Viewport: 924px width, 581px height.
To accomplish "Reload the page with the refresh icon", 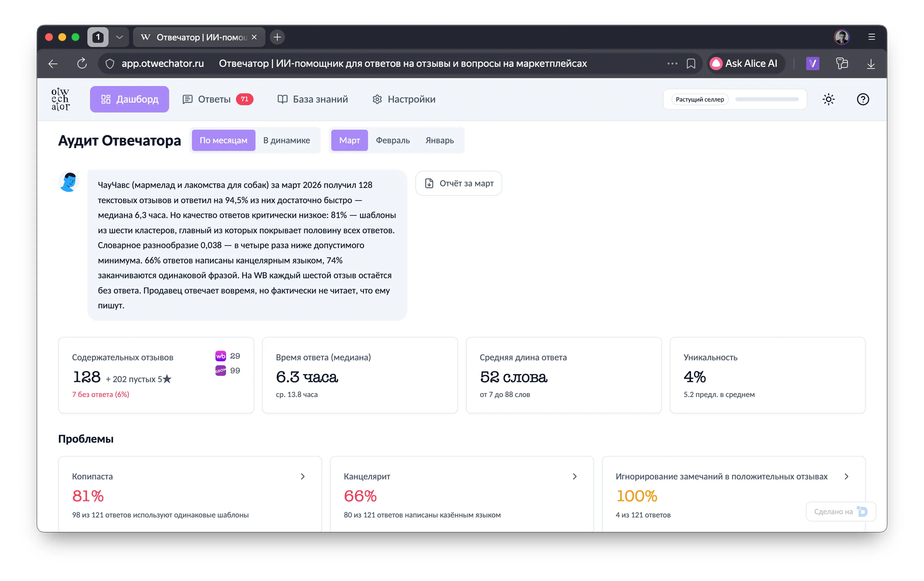I will 82,63.
